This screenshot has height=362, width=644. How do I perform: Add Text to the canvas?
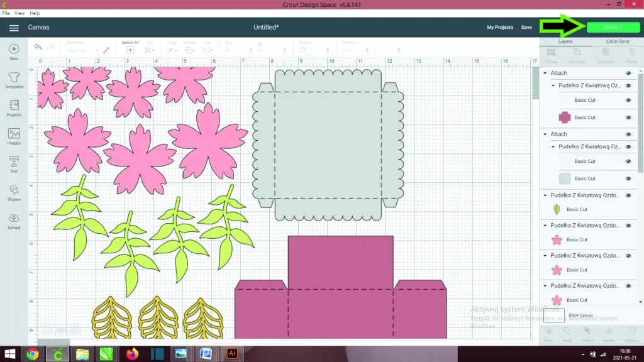(x=14, y=165)
